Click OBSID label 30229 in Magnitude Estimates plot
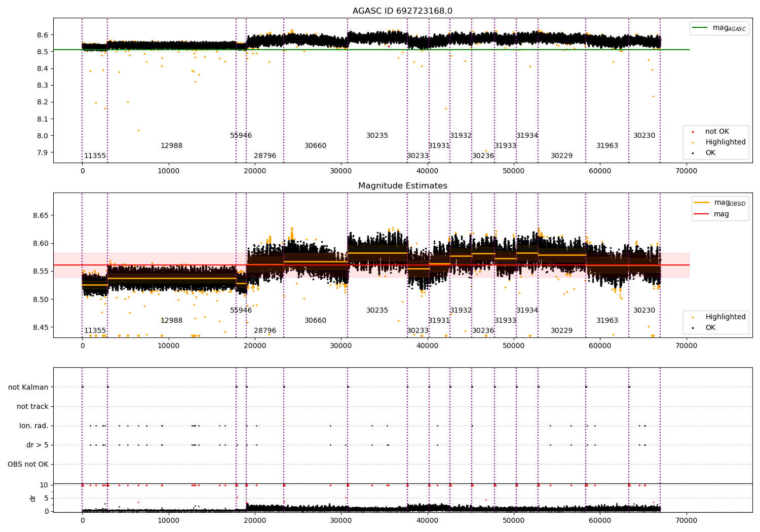This screenshot has height=532, width=760. coord(562,331)
